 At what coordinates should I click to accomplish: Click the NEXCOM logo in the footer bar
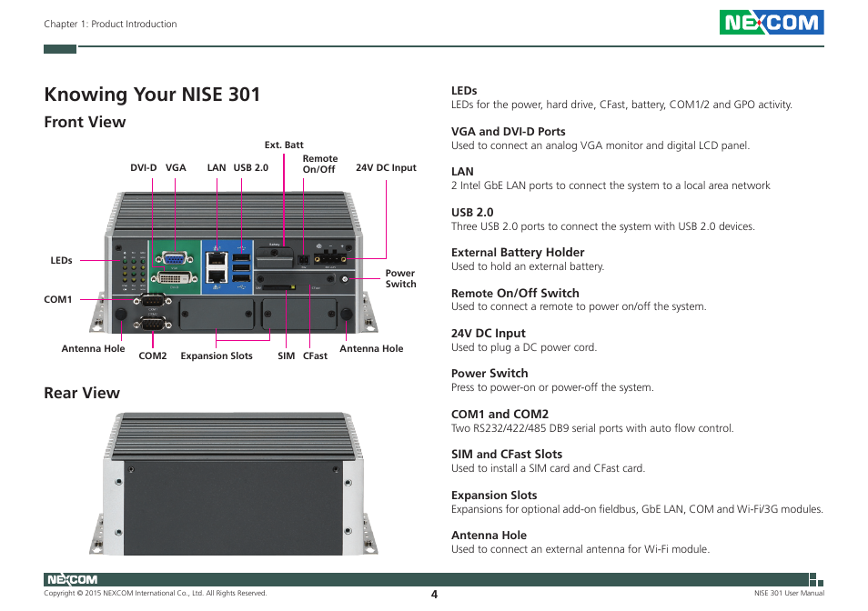pos(72,579)
